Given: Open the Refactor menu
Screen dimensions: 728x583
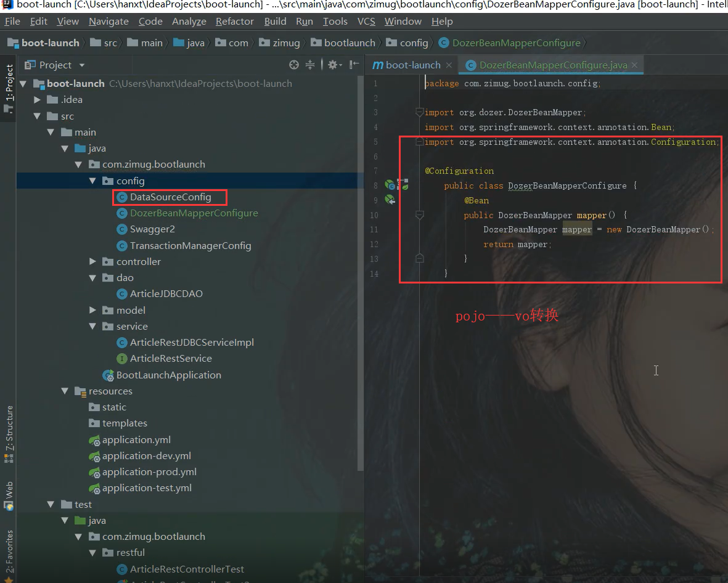Looking at the screenshot, I should pos(234,22).
